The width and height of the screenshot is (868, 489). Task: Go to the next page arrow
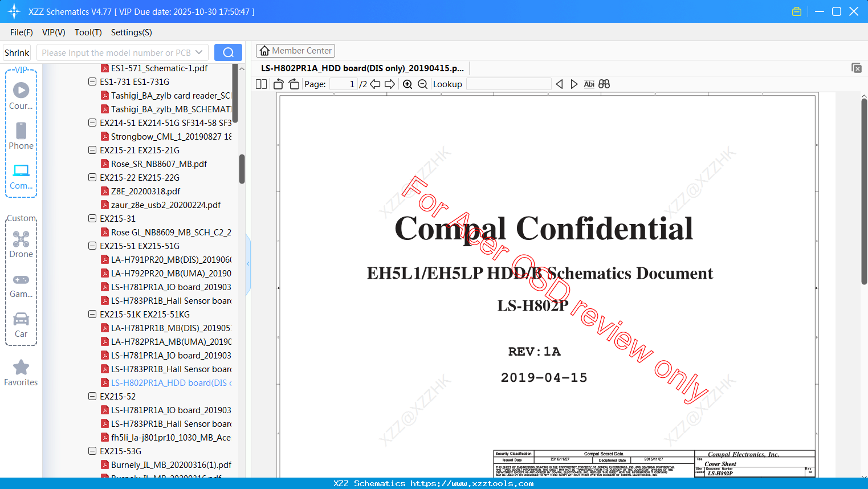(390, 84)
